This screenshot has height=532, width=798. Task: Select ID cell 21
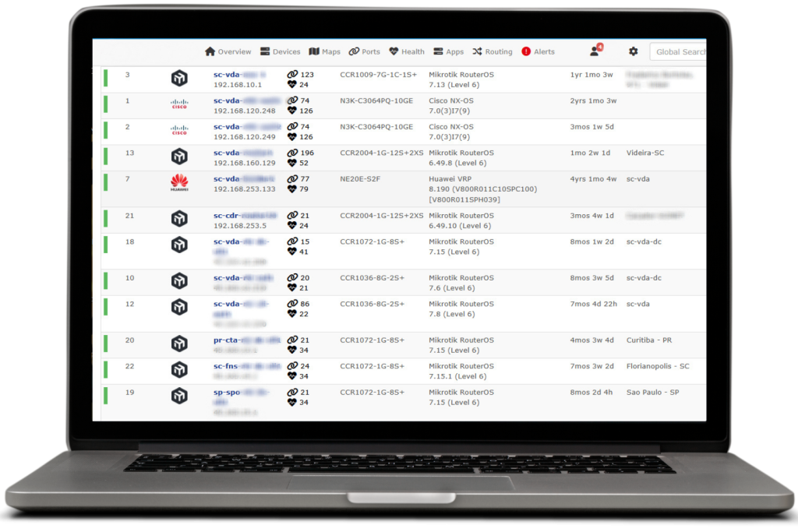[129, 216]
